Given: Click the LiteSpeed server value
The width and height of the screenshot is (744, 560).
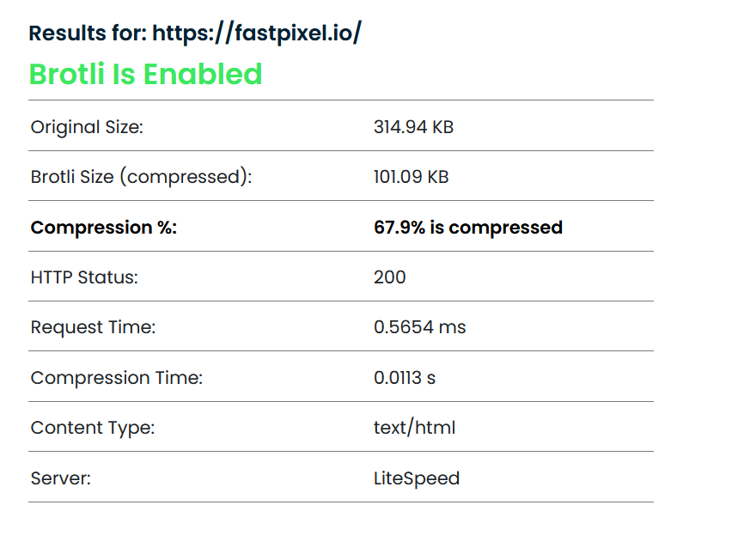Looking at the screenshot, I should [416, 478].
